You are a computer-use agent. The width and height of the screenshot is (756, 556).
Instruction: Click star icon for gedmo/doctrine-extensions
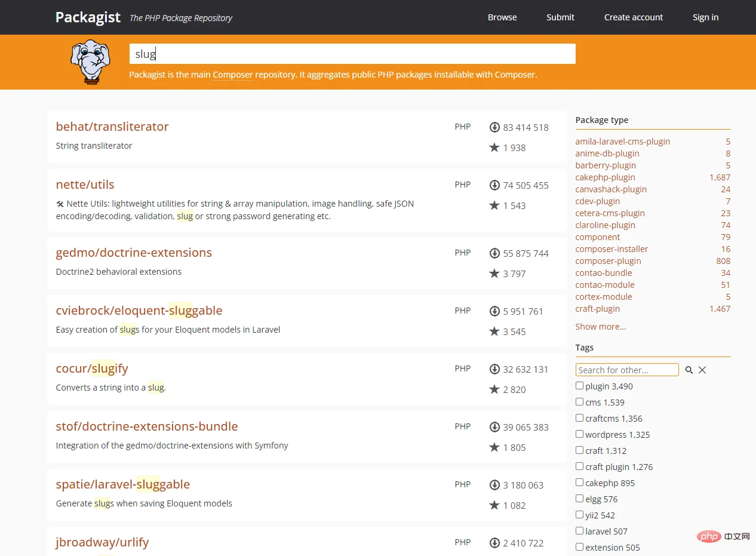(x=494, y=274)
